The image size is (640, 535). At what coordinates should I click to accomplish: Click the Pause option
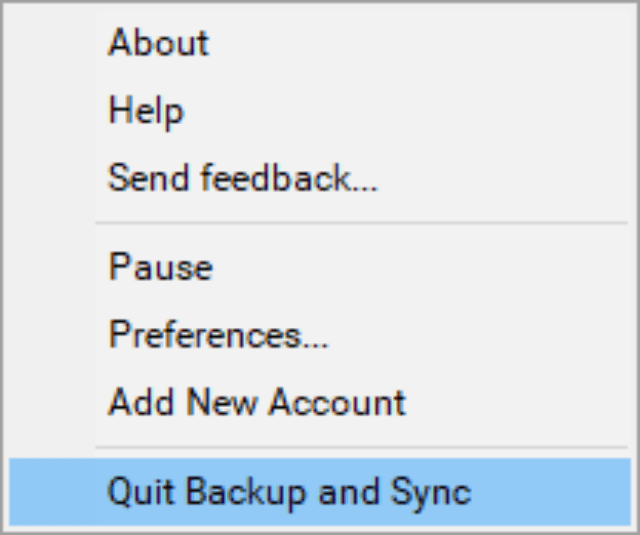(x=161, y=268)
